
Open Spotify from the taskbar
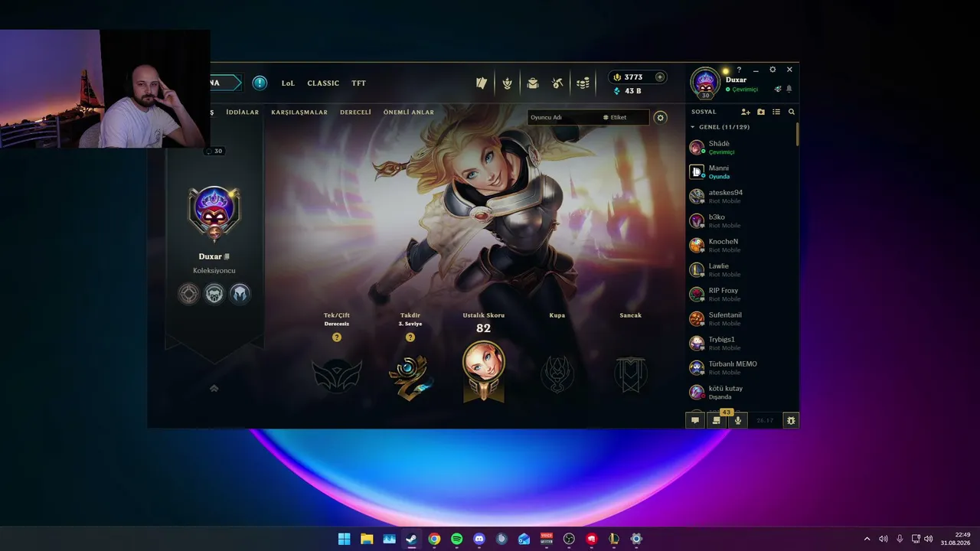(x=457, y=539)
